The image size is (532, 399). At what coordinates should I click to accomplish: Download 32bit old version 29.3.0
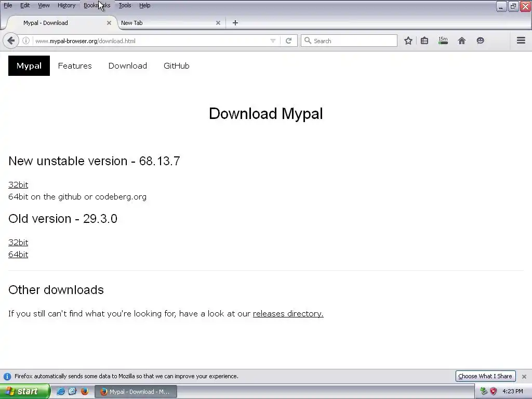pos(18,243)
